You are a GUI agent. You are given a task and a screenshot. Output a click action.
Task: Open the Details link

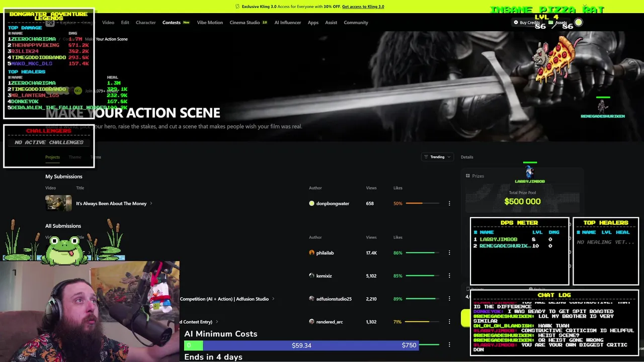click(467, 157)
